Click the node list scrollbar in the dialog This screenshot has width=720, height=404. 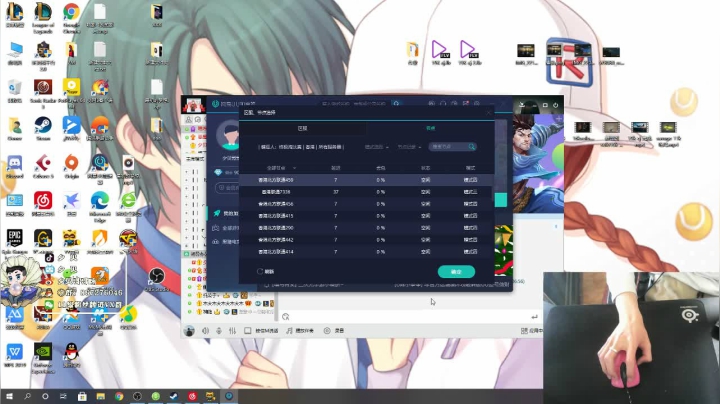click(x=493, y=188)
